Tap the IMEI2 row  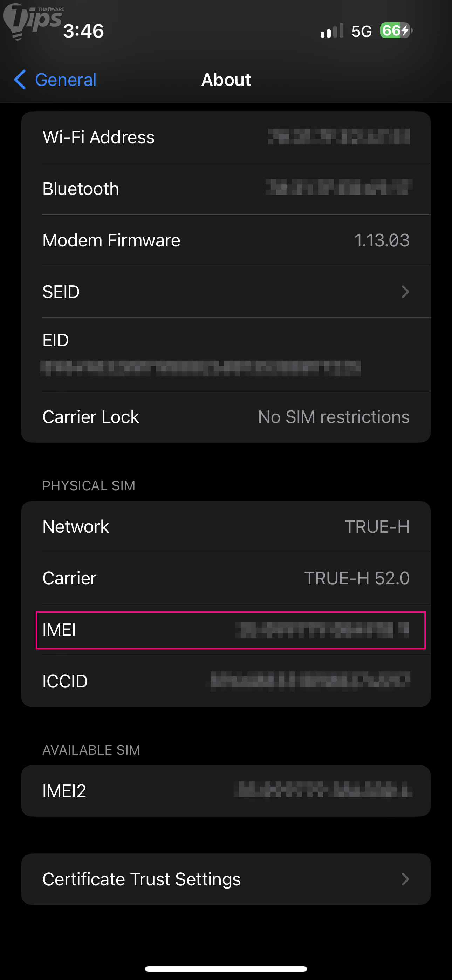tap(226, 790)
